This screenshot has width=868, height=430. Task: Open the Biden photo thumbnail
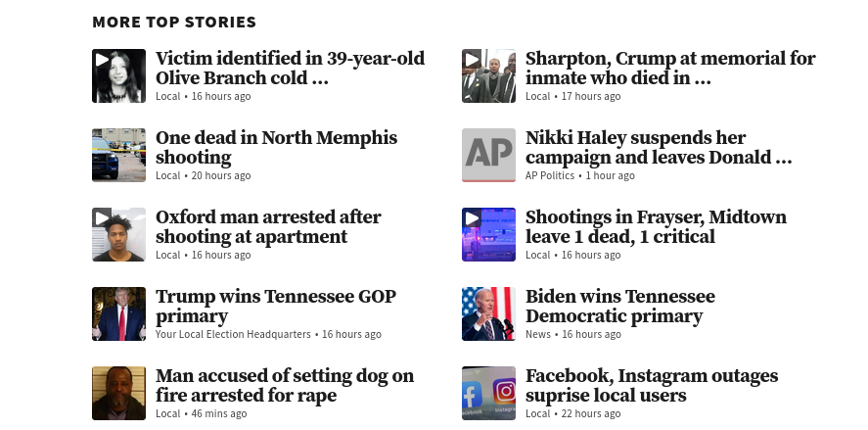488,313
